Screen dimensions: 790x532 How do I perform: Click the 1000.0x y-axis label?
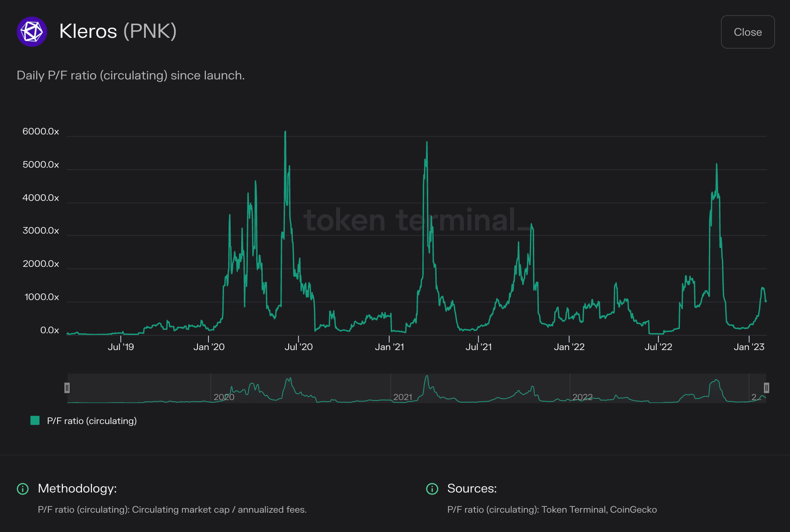42,297
